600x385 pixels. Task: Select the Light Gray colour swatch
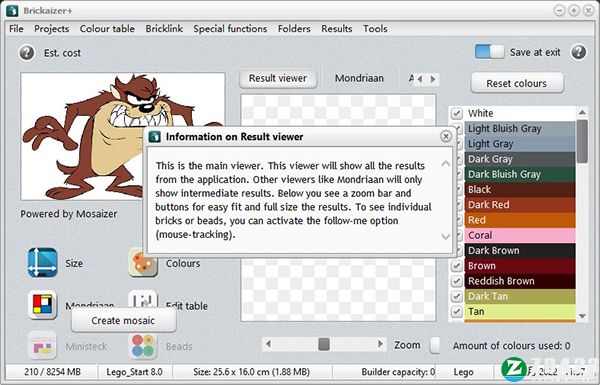click(520, 144)
